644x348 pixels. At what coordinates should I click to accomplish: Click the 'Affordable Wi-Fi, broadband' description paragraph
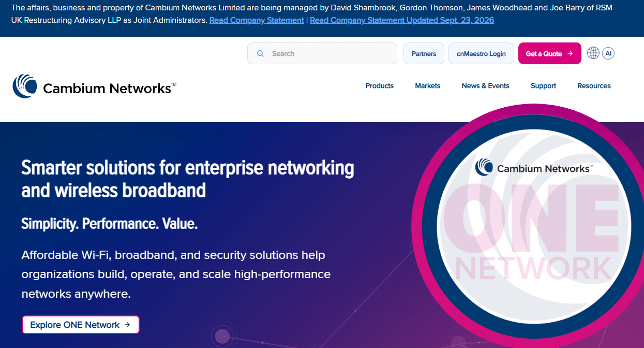[x=176, y=274]
